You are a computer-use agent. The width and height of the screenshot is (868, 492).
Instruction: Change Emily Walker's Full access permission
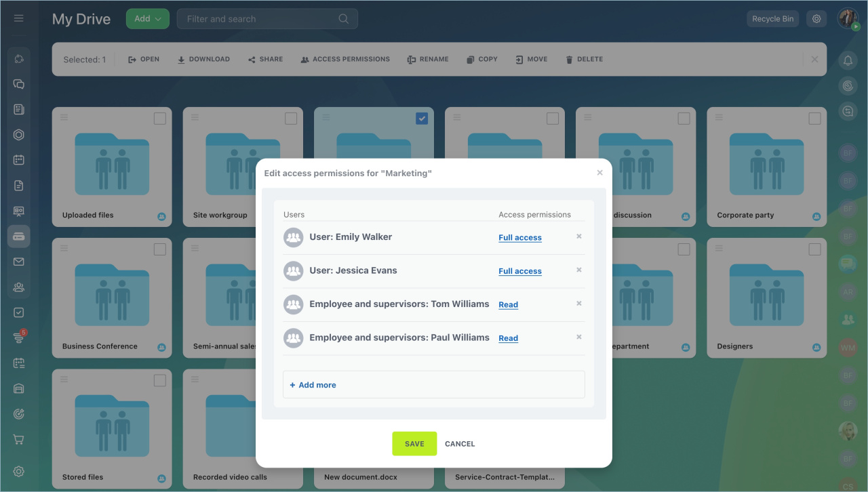pos(520,238)
